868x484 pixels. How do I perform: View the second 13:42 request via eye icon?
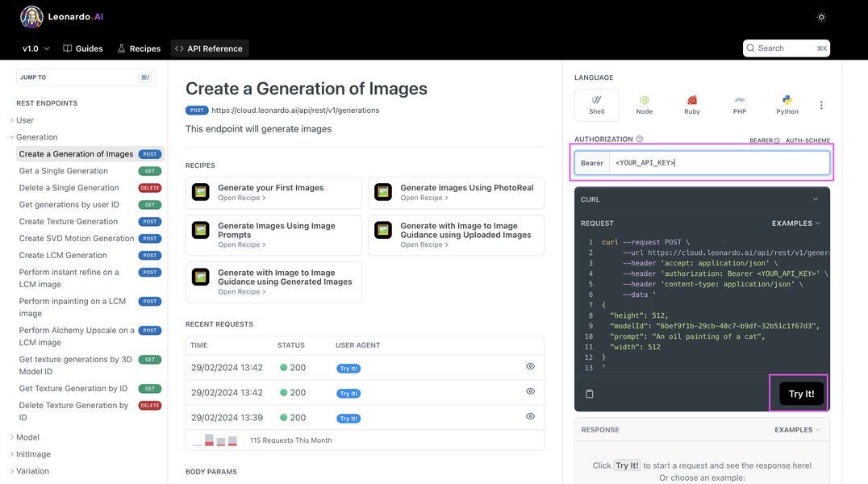530,391
